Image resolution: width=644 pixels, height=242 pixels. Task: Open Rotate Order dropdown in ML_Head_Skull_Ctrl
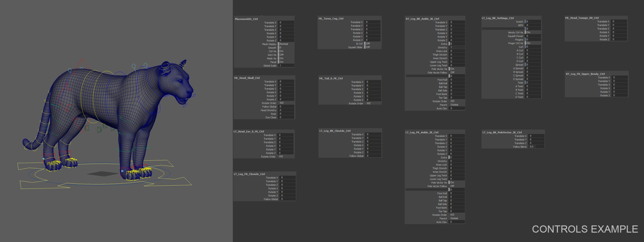(286, 103)
